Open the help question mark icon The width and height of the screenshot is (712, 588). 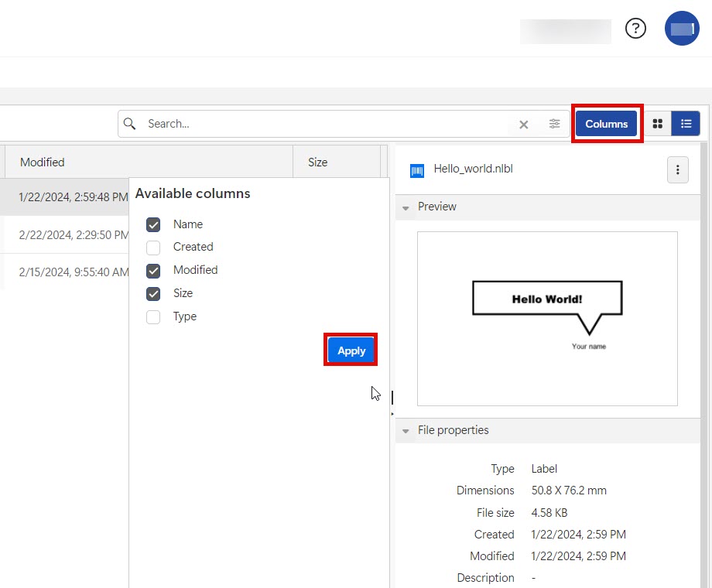635,29
